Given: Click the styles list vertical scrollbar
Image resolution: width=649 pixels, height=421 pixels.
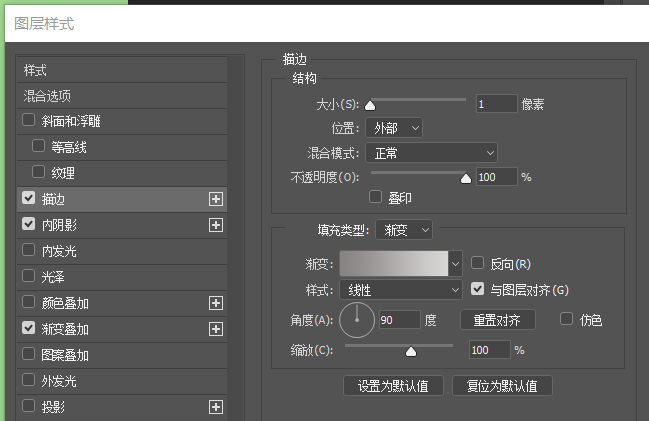Looking at the screenshot, I should pos(236,238).
